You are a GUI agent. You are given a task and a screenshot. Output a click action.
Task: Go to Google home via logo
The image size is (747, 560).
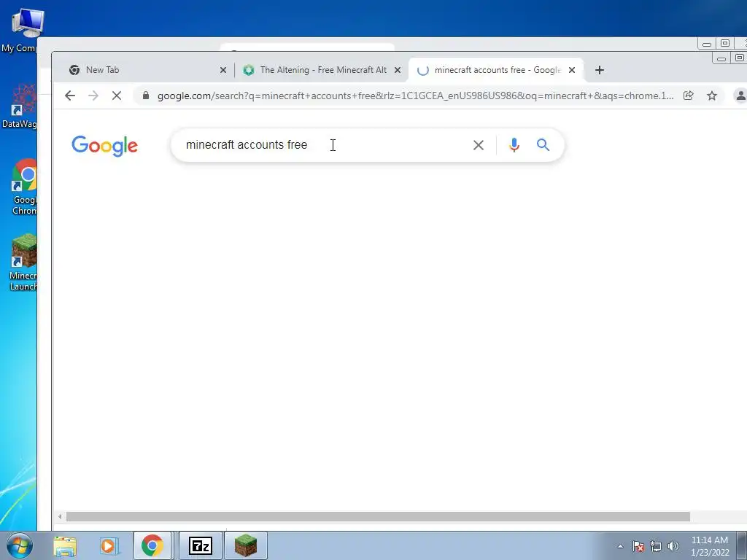point(105,146)
